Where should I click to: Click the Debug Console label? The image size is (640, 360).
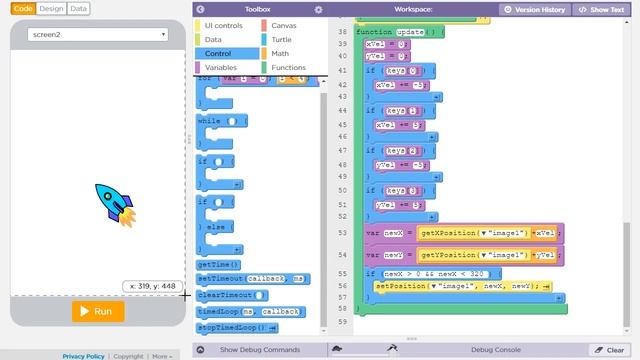pyautogui.click(x=496, y=350)
